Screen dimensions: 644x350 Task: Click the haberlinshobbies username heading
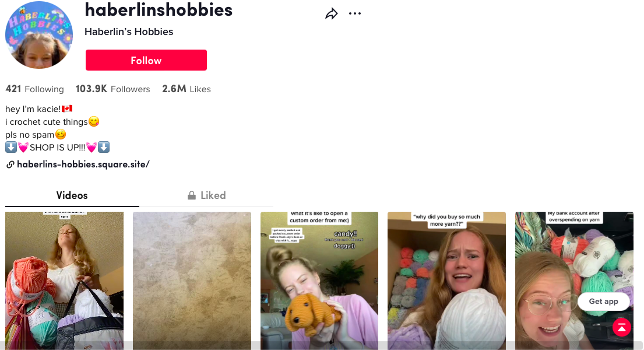coord(159,10)
